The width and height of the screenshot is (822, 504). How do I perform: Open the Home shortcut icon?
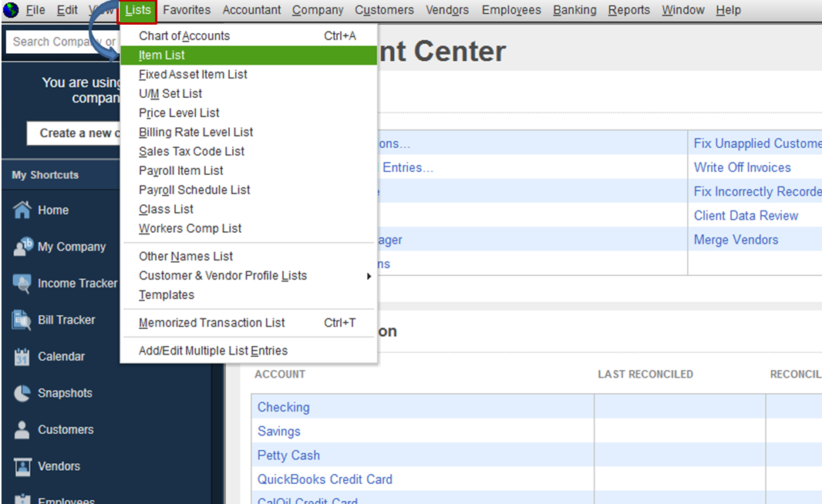click(x=22, y=210)
